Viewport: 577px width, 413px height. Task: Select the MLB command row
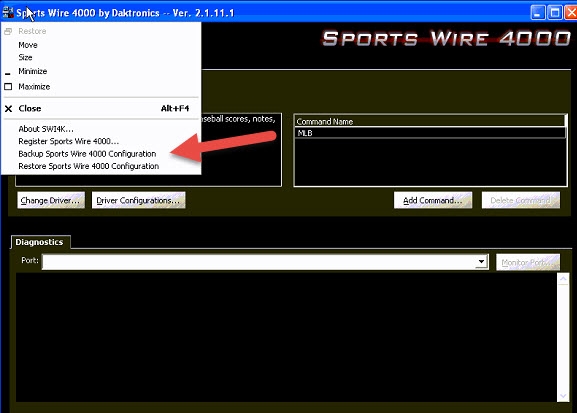(430, 133)
